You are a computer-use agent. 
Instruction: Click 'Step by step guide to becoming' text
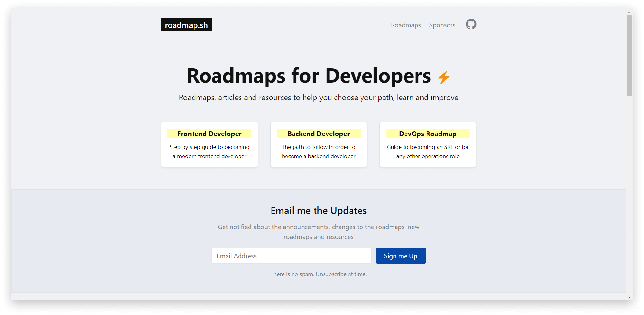point(209,147)
